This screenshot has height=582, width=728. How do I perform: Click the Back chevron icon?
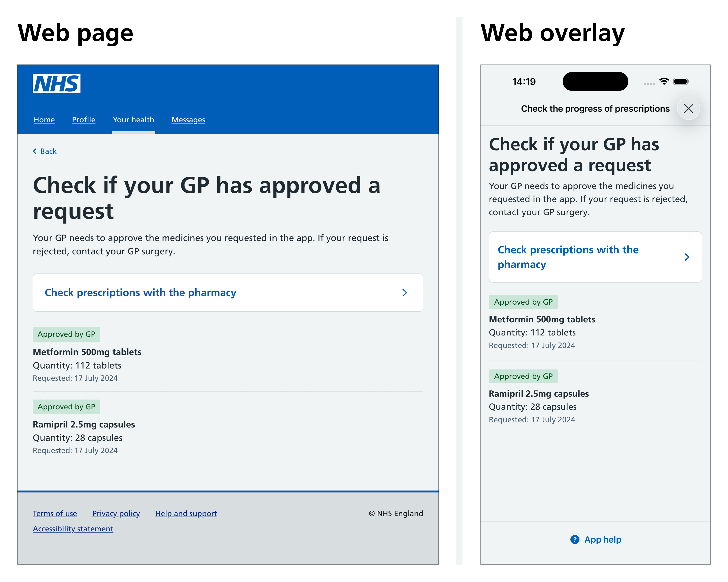coord(35,151)
